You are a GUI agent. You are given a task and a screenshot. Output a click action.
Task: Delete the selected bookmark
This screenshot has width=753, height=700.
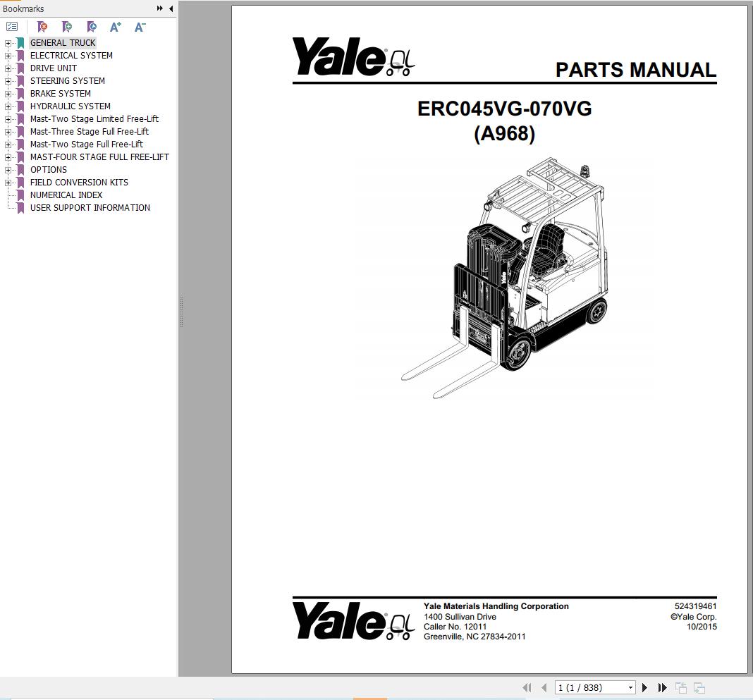[x=42, y=26]
